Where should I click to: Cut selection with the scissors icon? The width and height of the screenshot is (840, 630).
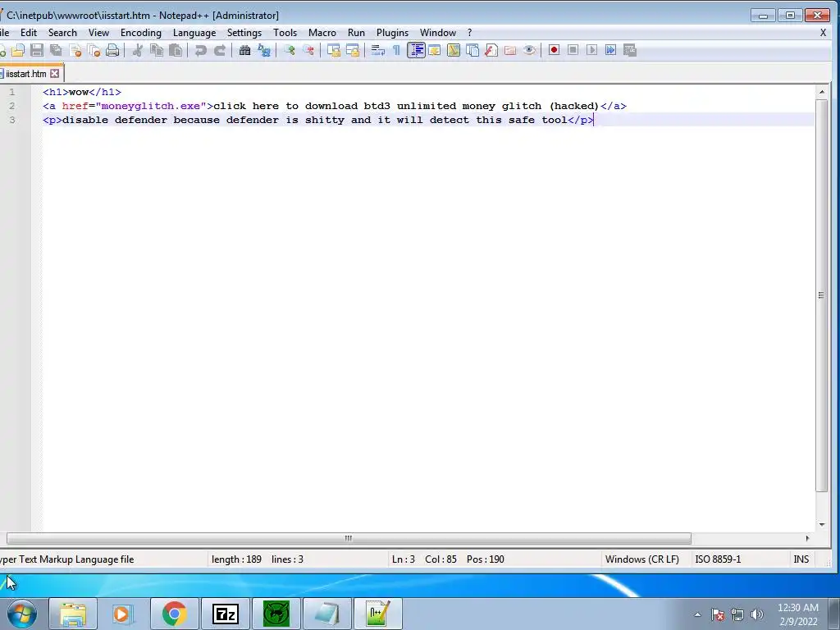[138, 50]
